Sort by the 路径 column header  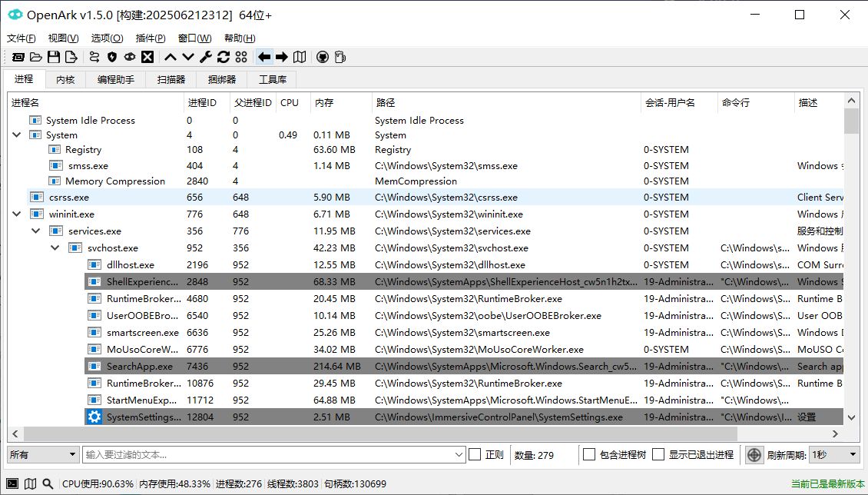point(506,102)
